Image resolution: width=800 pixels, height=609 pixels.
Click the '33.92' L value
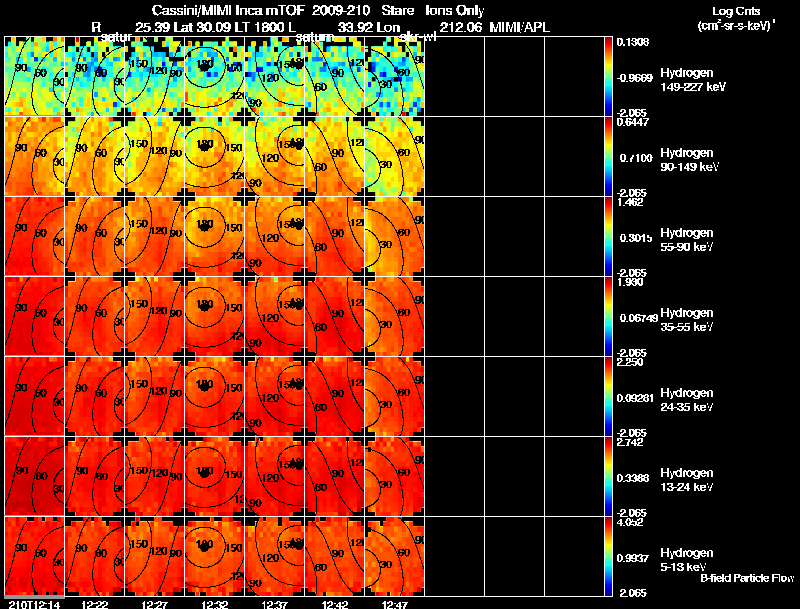click(x=355, y=27)
